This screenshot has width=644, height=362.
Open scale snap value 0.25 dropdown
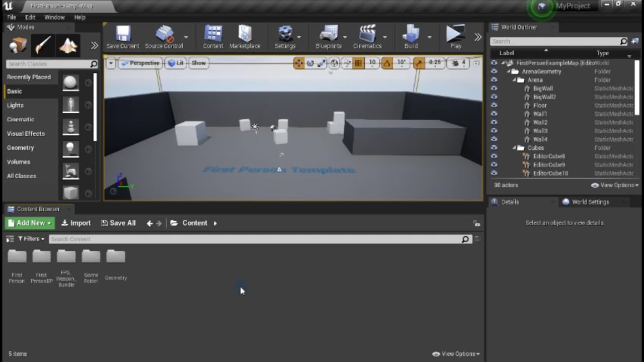pos(435,63)
